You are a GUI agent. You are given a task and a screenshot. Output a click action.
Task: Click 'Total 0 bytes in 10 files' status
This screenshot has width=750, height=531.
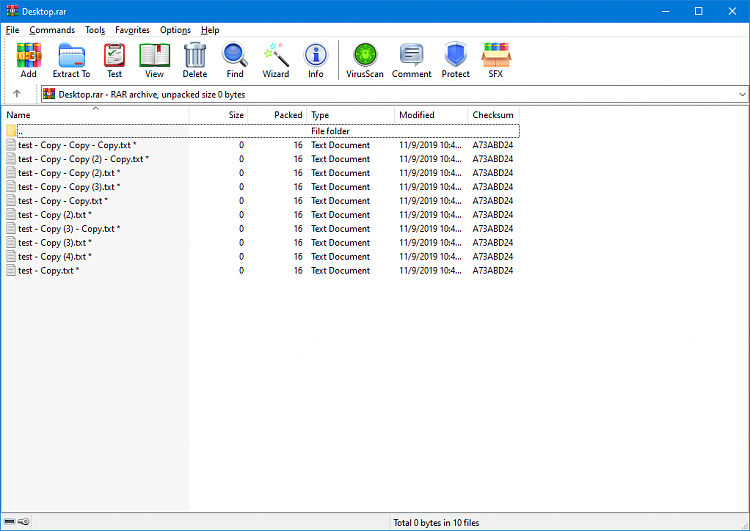pos(436,522)
